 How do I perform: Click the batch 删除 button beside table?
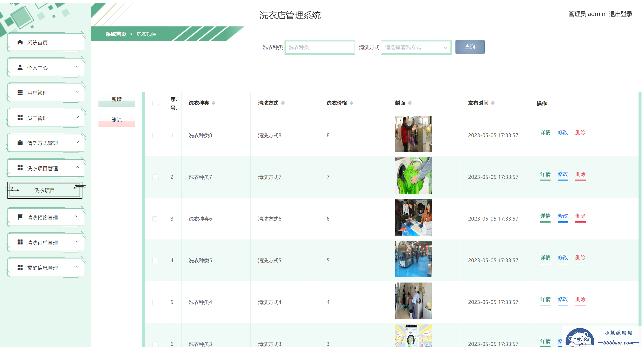[x=116, y=120]
